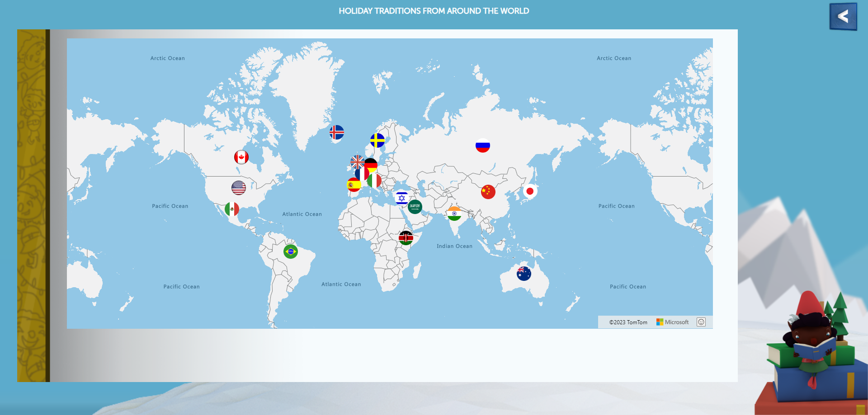
Task: Open Mexico's holiday tradition flag
Action: (232, 209)
